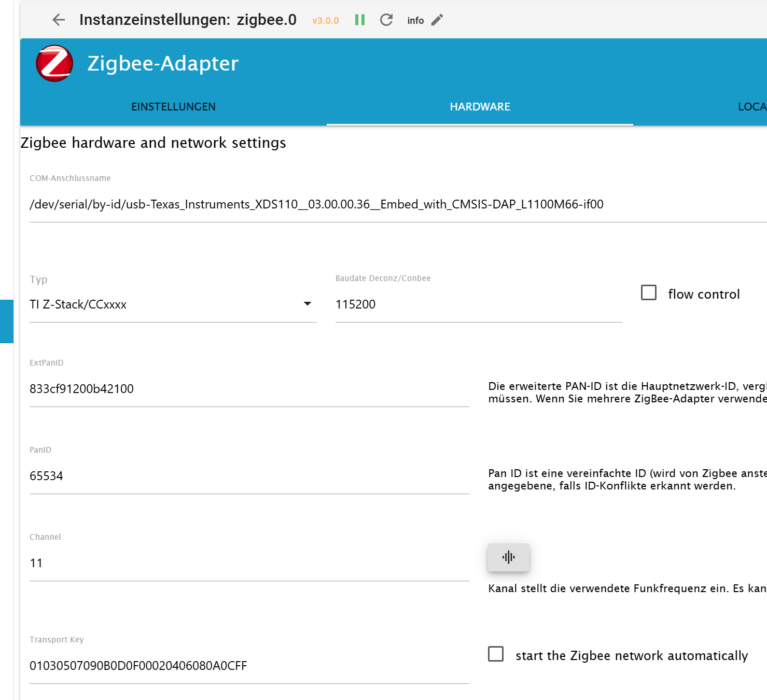Open the Typ dropdown arrow

[307, 304]
